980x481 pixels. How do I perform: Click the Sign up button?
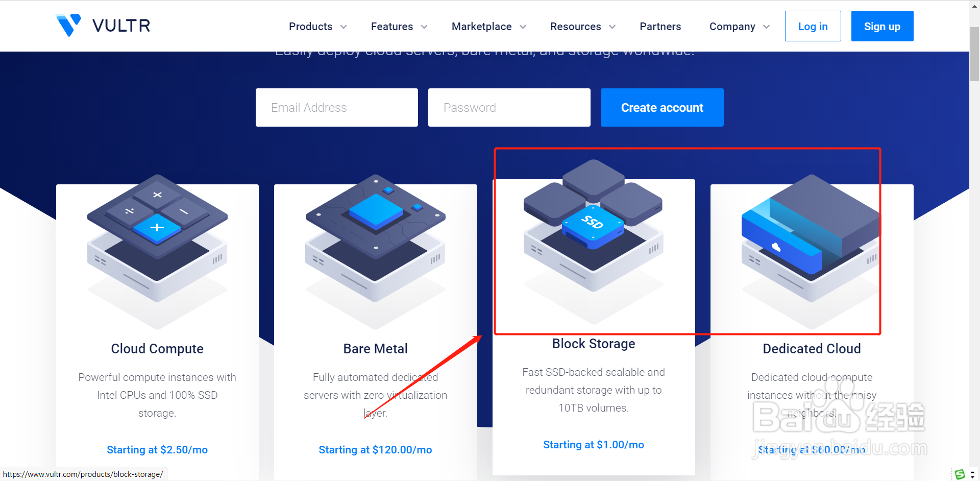[x=882, y=26]
